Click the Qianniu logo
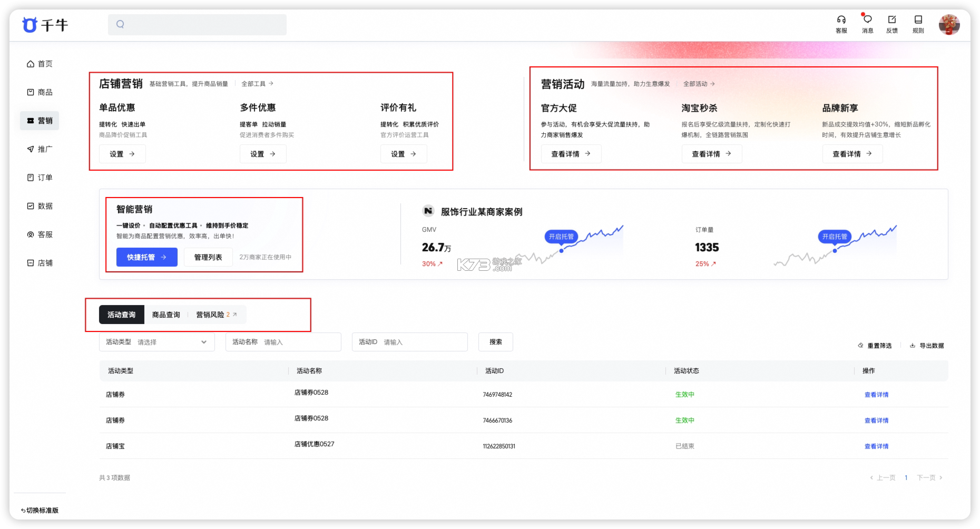980x529 pixels. tap(45, 25)
